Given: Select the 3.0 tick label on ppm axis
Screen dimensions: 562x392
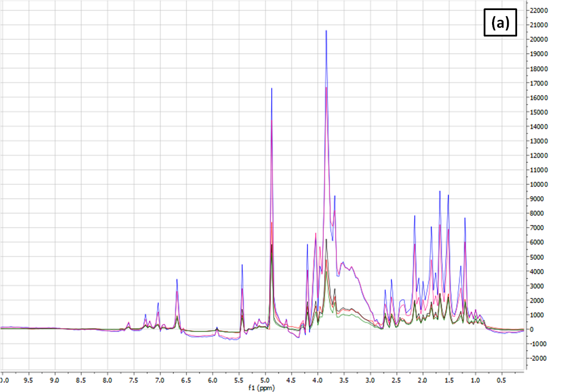Looking at the screenshot, I should tap(370, 377).
